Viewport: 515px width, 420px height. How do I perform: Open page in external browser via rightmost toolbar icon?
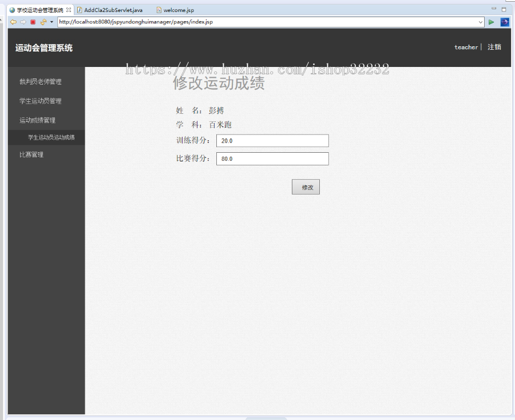504,22
